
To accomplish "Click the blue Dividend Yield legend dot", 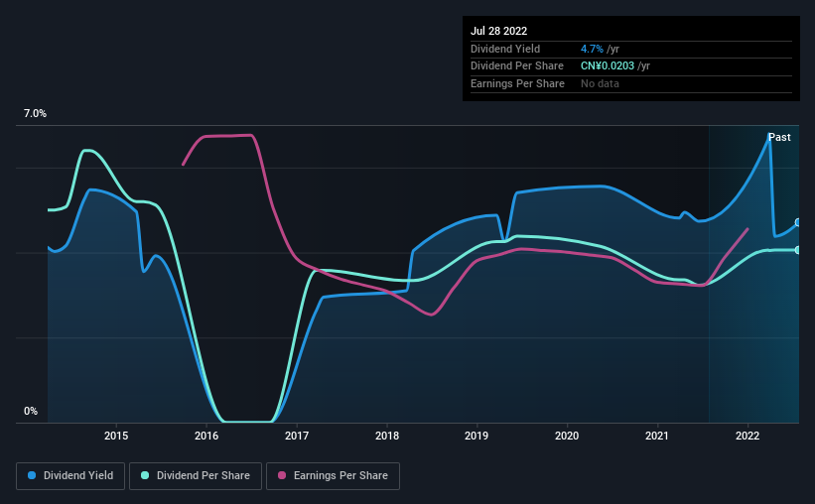I will tap(32, 475).
